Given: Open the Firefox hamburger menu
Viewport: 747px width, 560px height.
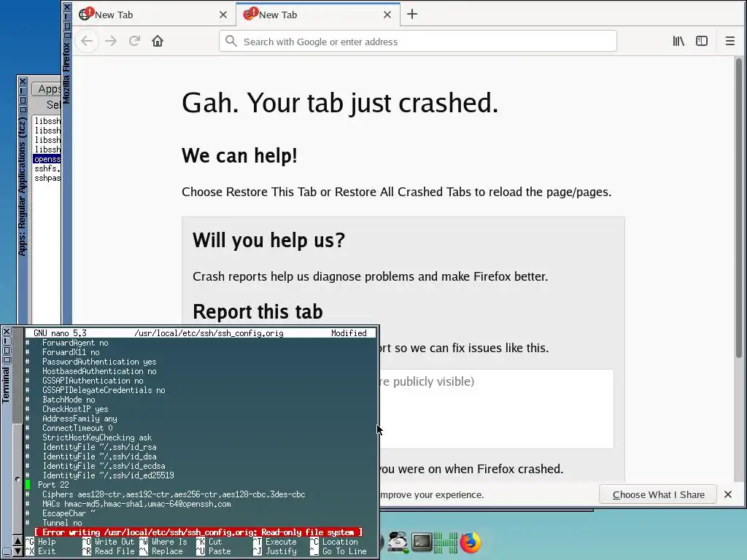Looking at the screenshot, I should pos(729,42).
